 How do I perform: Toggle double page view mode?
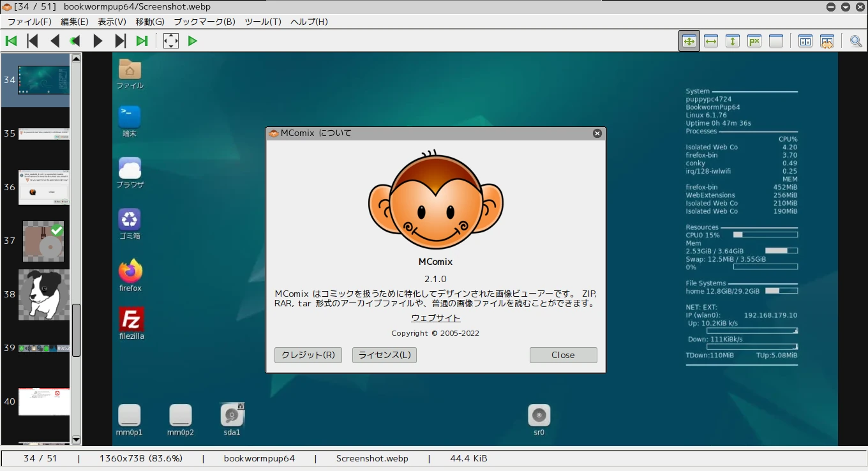click(805, 41)
